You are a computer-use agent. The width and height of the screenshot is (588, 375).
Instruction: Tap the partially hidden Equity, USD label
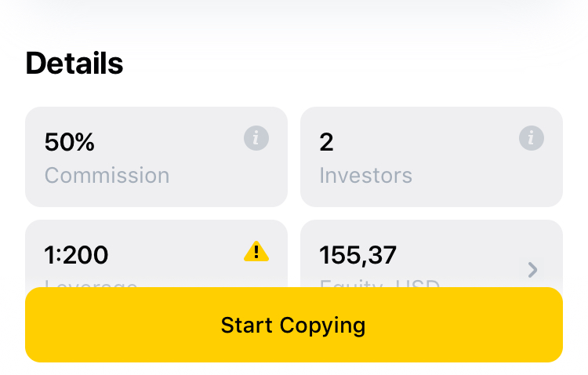pos(379,284)
